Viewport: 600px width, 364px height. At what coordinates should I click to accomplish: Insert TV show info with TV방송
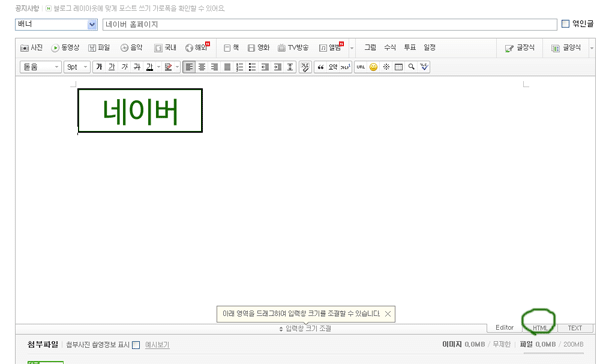click(293, 48)
